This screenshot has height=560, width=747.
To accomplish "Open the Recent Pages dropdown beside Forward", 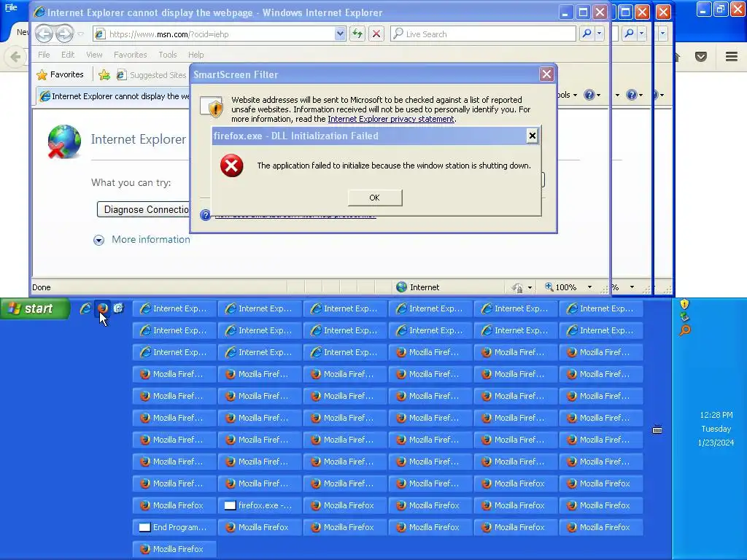I will (80, 34).
